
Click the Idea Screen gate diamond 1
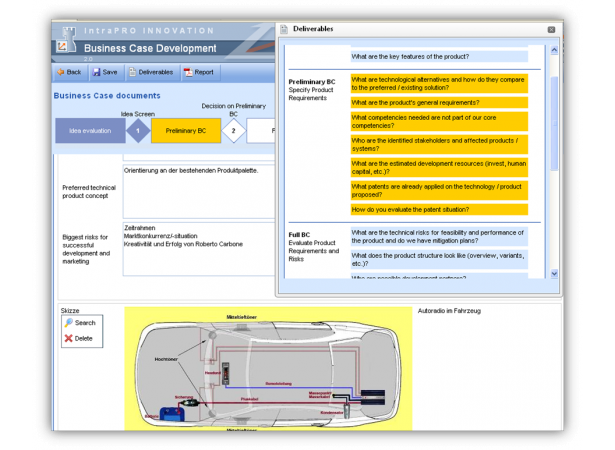tap(138, 131)
